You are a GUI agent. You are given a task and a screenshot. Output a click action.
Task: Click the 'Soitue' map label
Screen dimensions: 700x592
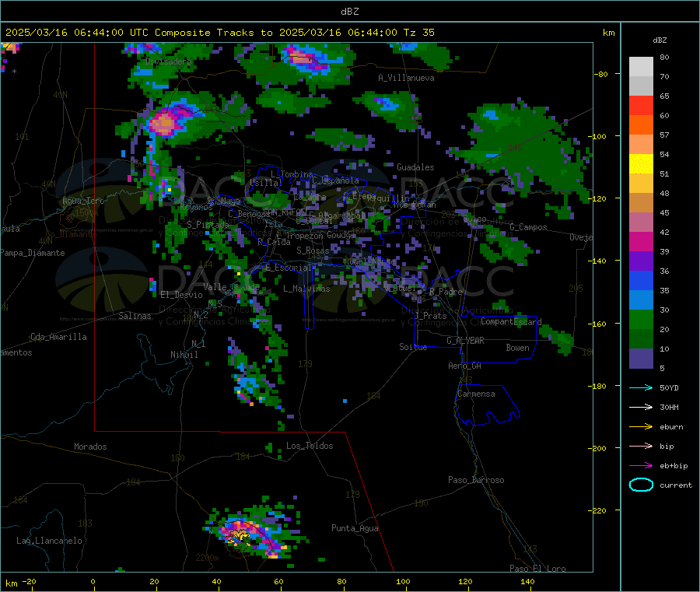[413, 347]
